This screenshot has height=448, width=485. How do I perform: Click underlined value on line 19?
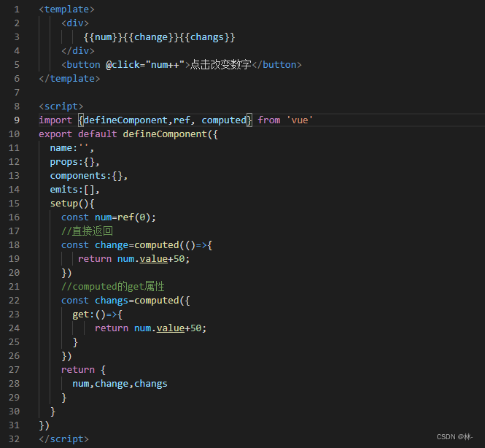pos(154,259)
